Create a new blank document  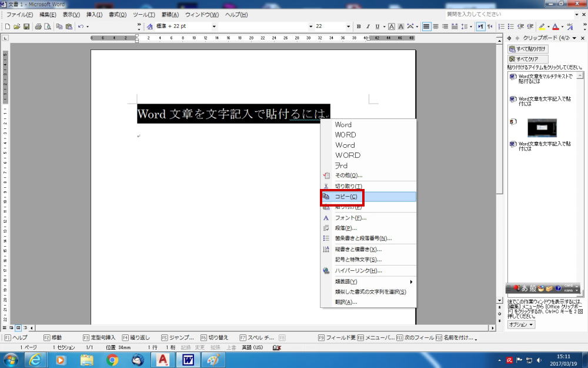[8, 26]
